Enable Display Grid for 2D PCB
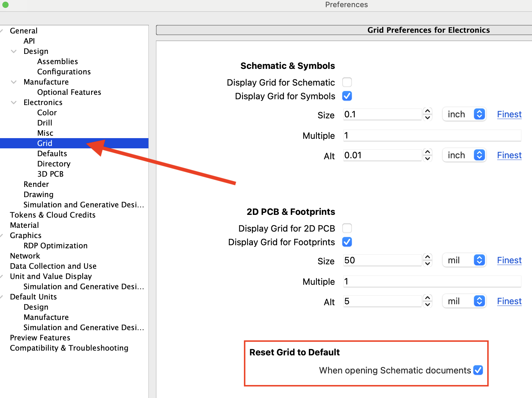Viewport: 532px width, 398px height. point(347,228)
